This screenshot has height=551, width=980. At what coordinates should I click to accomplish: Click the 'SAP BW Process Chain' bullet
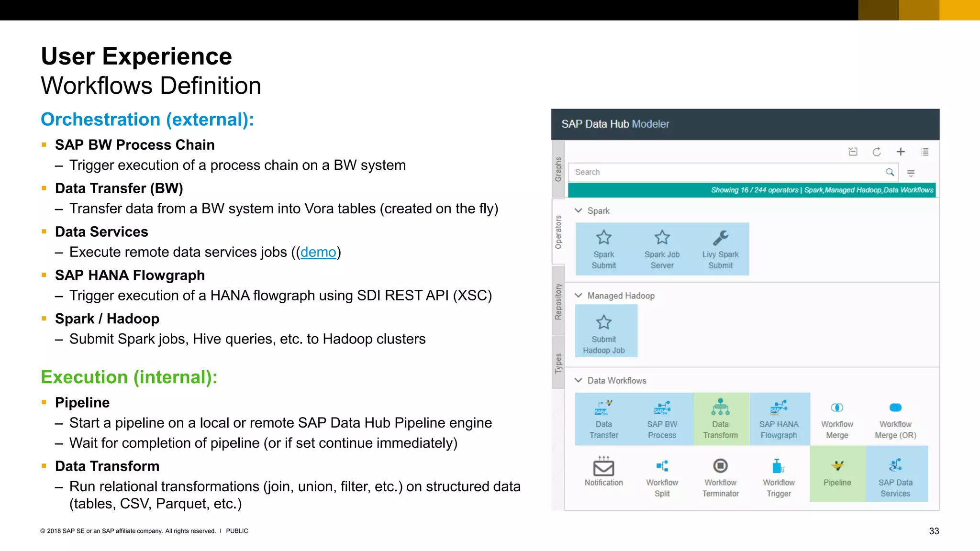tap(135, 145)
